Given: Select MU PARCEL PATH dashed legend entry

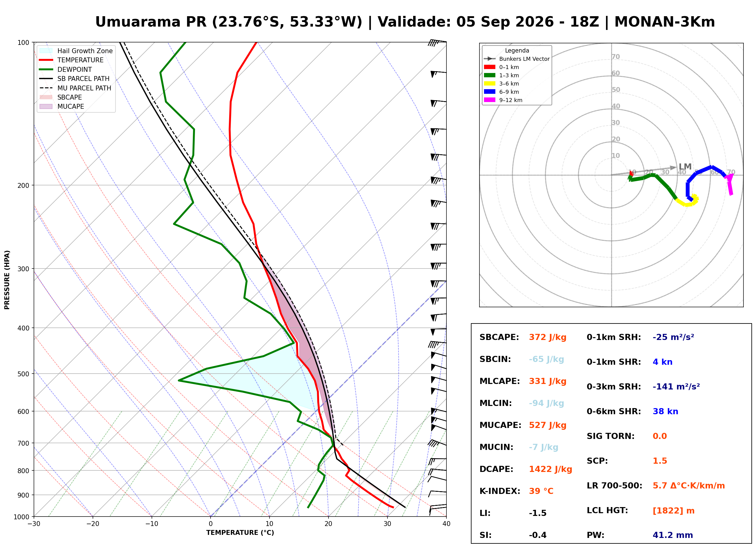Looking at the screenshot, I should coord(75,88).
